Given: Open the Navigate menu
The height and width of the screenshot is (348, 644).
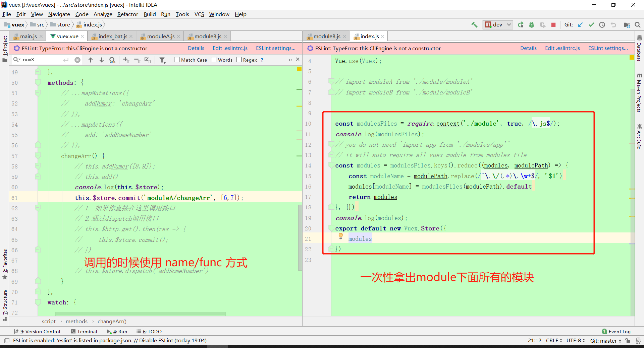Looking at the screenshot, I should pos(59,14).
